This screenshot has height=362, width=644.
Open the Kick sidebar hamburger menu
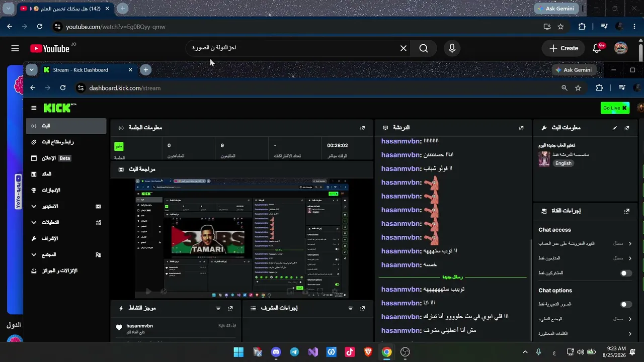[34, 108]
